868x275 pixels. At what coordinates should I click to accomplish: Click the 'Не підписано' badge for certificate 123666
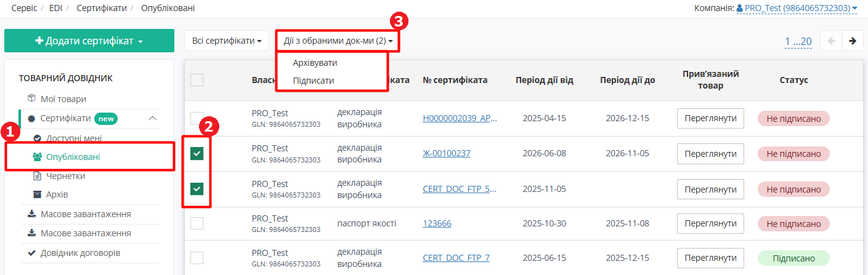793,223
